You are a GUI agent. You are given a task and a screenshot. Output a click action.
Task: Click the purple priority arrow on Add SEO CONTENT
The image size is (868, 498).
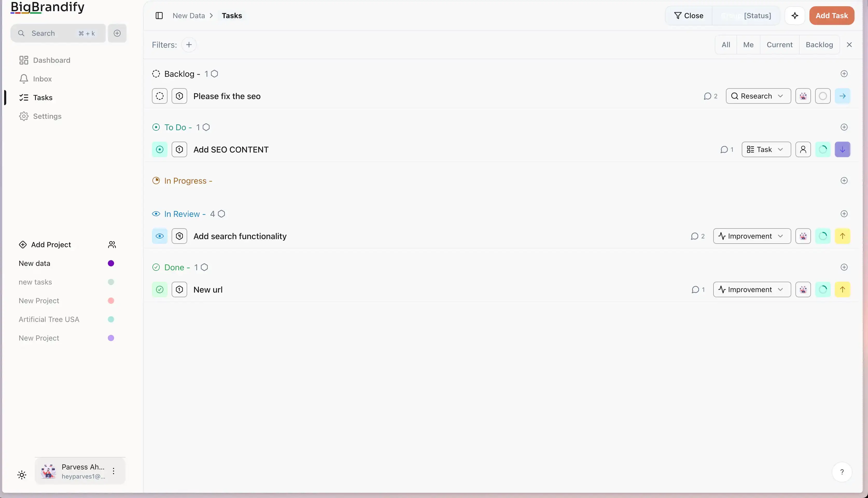click(842, 149)
